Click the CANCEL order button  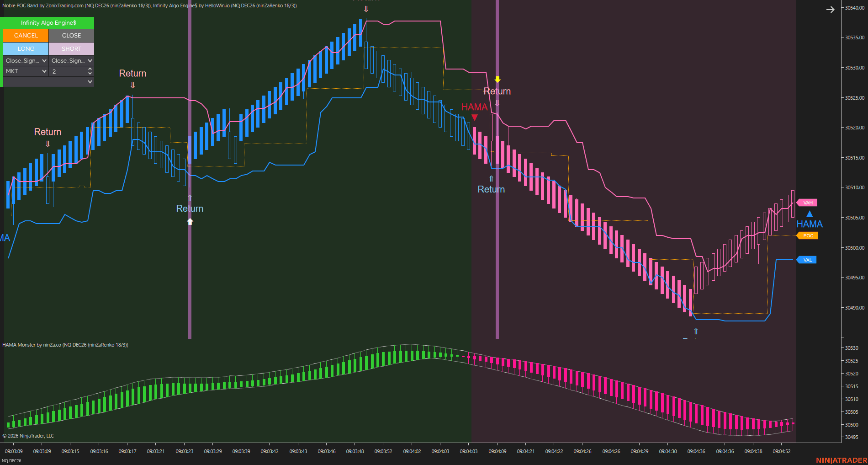pyautogui.click(x=26, y=35)
